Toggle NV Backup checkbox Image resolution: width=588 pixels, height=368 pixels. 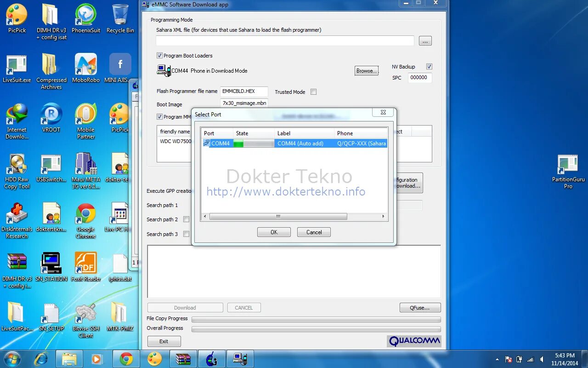(x=429, y=67)
